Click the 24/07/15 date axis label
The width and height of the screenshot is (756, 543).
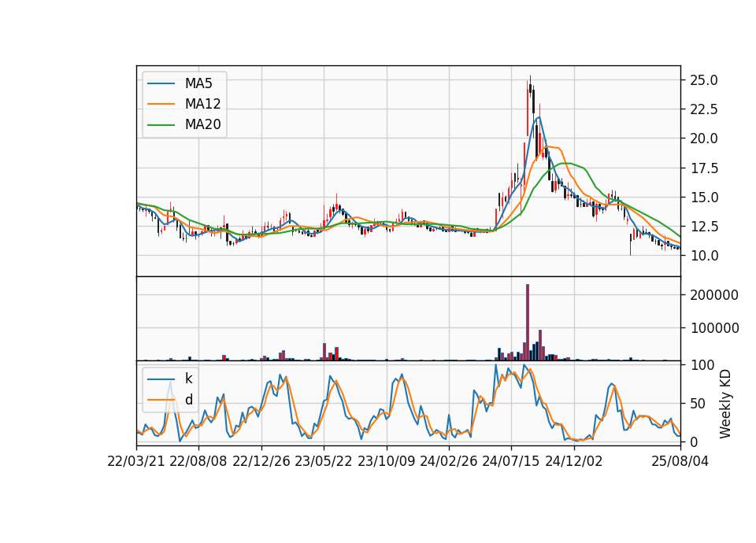511,461
